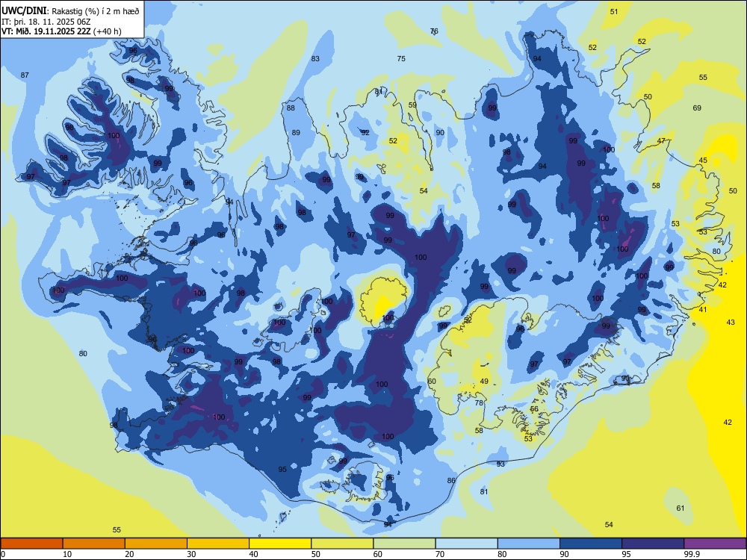Click the humidity value '43' on the map
The image size is (747, 560).
pyautogui.click(x=731, y=322)
